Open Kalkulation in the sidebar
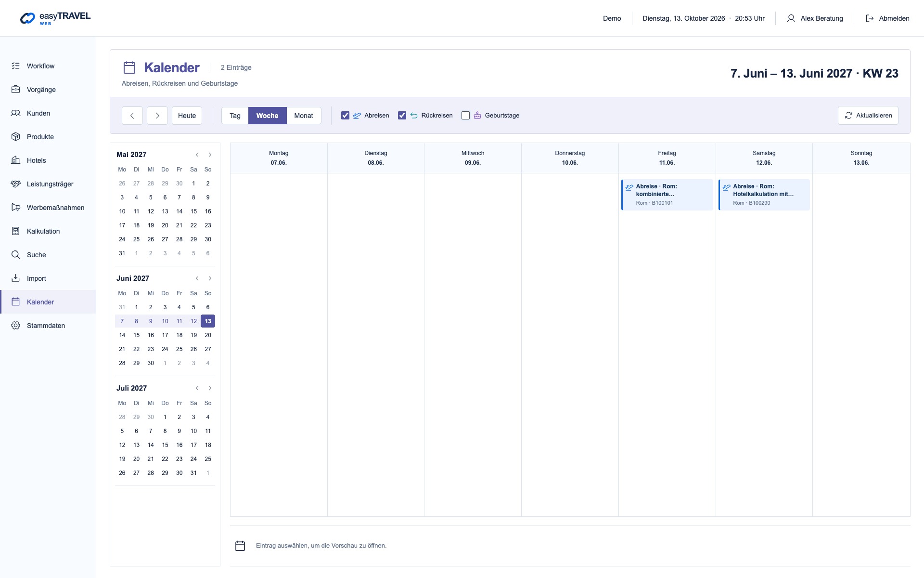 (x=48, y=231)
